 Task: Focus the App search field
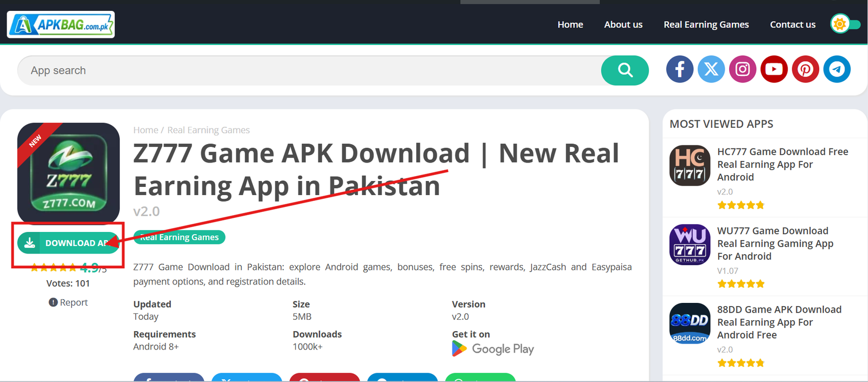click(x=309, y=70)
